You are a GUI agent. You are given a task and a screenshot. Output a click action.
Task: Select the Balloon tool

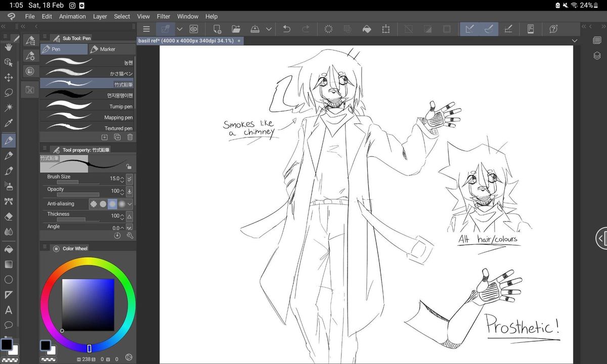tap(9, 325)
